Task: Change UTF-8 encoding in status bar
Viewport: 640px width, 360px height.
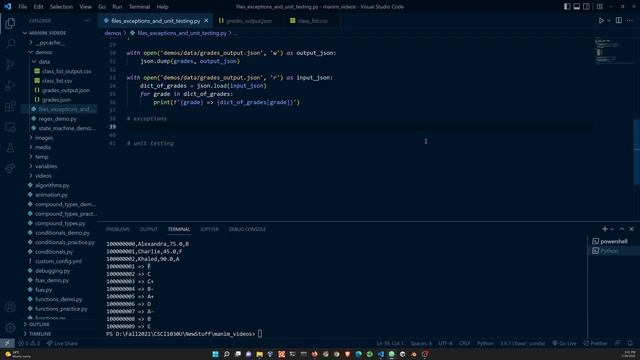Action: click(445, 343)
